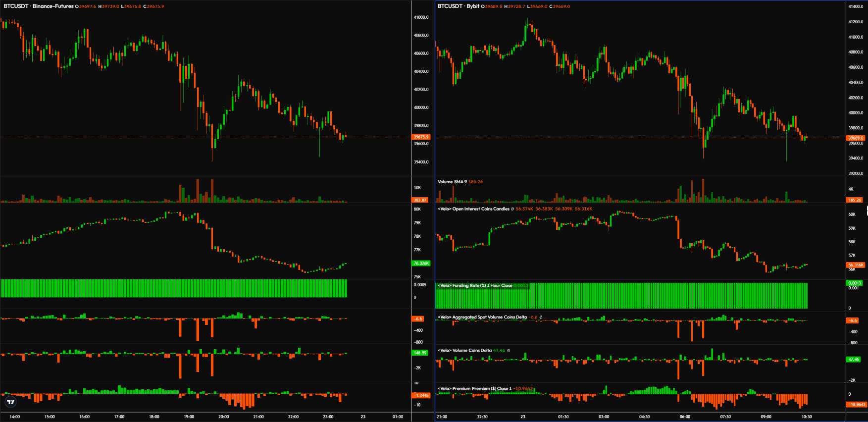Click the 382.87 volume value label
This screenshot has height=422, width=868.
point(420,200)
